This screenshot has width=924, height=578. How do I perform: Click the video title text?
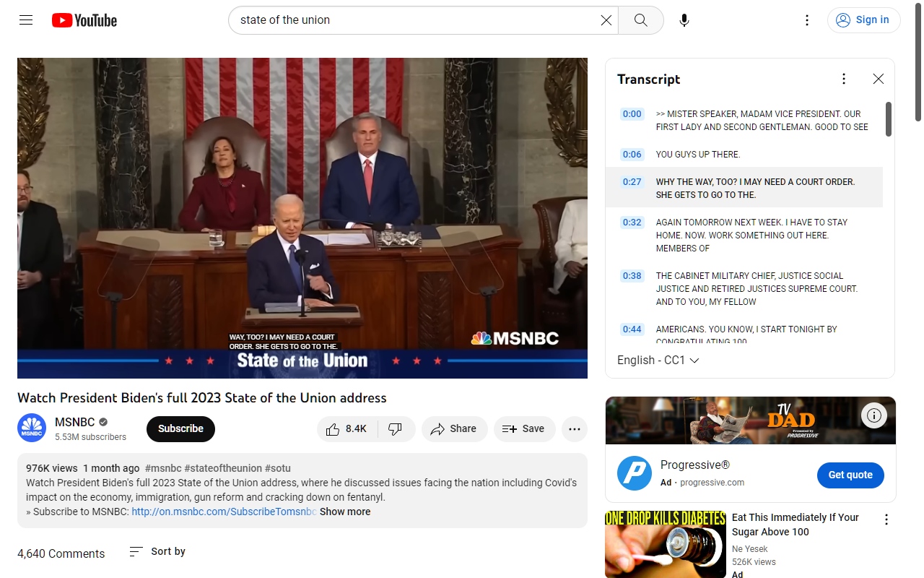[202, 398]
